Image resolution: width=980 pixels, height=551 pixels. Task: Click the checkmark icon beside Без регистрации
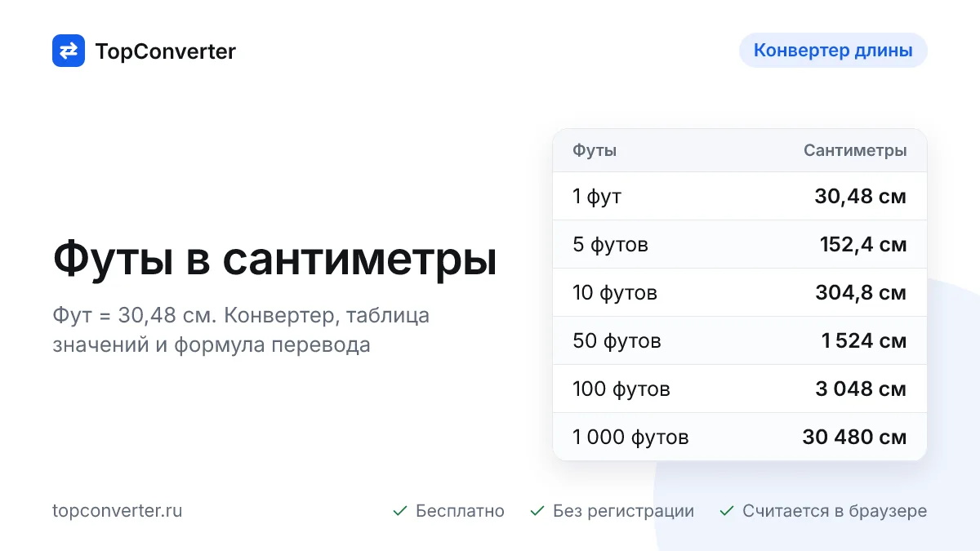pos(537,511)
